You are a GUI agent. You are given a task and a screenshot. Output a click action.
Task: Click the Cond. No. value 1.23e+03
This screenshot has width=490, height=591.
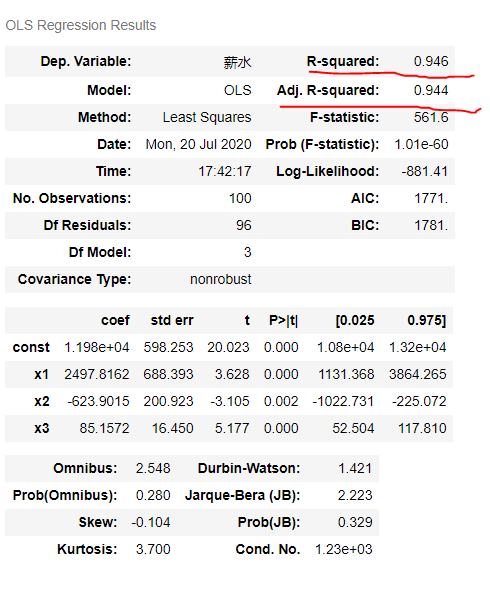point(344,550)
